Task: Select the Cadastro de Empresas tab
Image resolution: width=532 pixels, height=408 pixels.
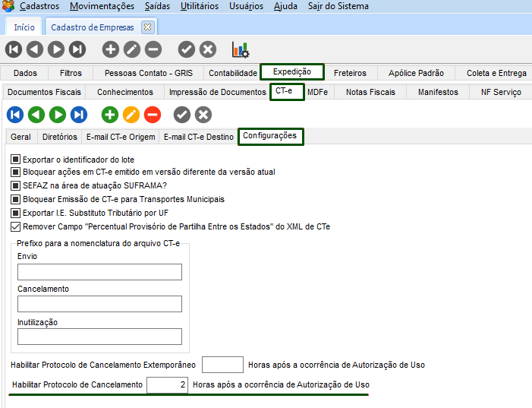Action: 93,27
